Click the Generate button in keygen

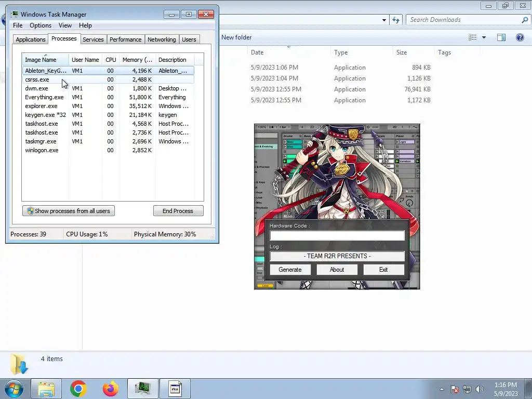pos(290,270)
